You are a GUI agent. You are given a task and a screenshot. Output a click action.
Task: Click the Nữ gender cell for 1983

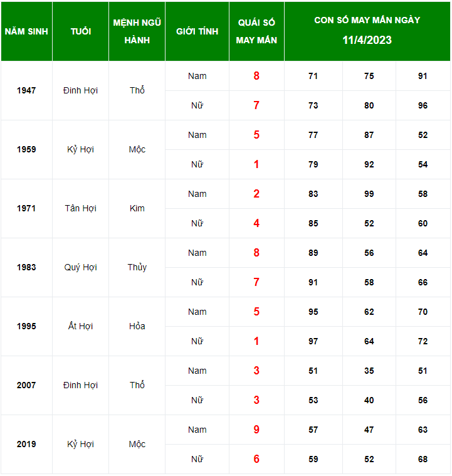[197, 282]
